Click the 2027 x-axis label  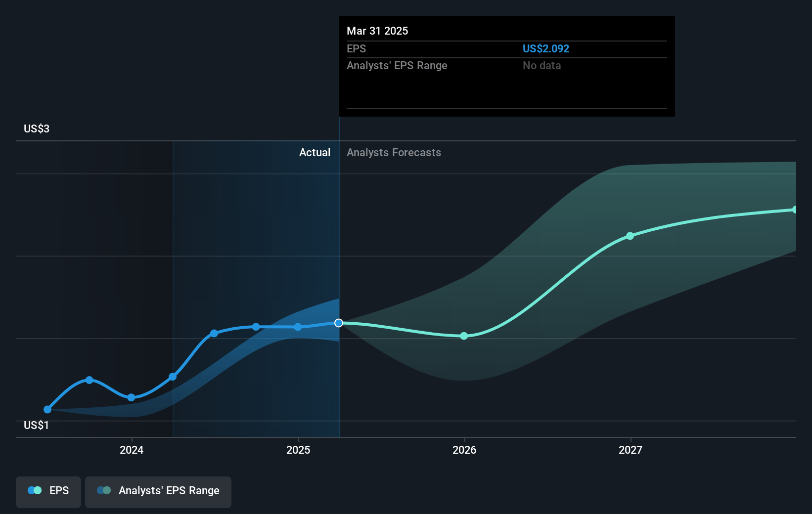631,450
